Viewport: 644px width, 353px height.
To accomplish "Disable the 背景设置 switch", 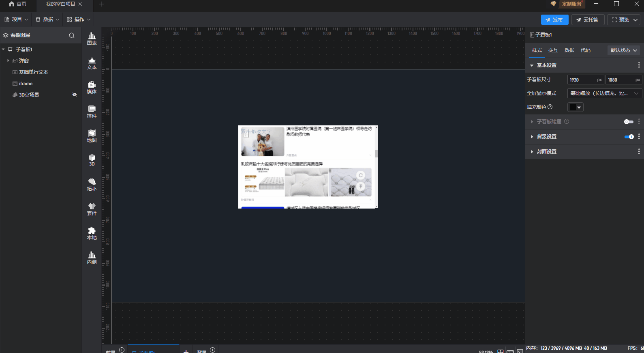I will click(629, 137).
